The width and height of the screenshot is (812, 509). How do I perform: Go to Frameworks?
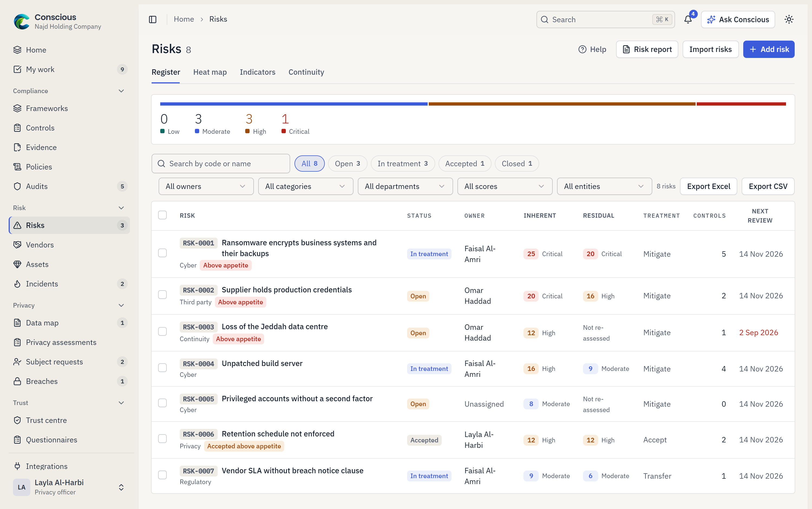69,108
